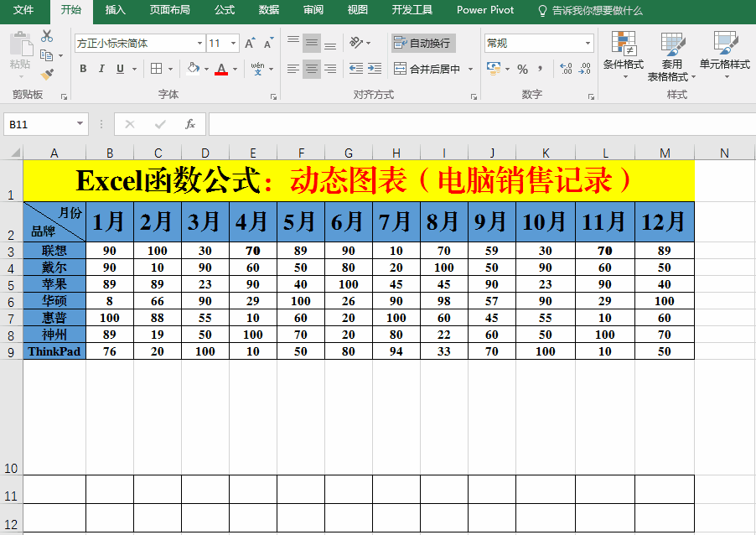Image resolution: width=756 pixels, height=535 pixels.
Task: Toggle Italic formatting
Action: (x=101, y=69)
